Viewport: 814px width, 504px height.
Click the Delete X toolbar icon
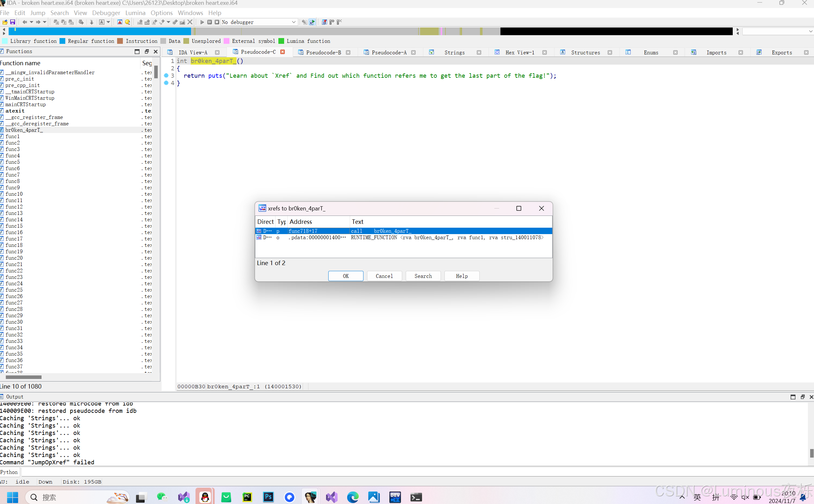coord(190,22)
